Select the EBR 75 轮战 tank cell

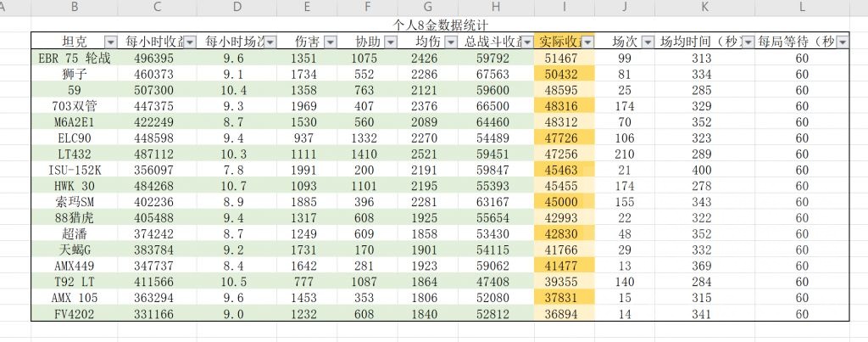tap(75, 59)
